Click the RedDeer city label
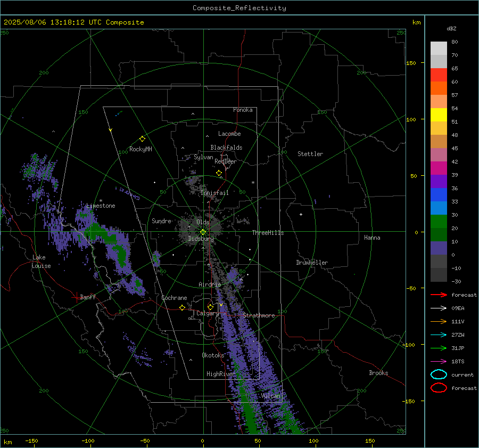Image resolution: width=479 pixels, height=448 pixels. (x=226, y=161)
